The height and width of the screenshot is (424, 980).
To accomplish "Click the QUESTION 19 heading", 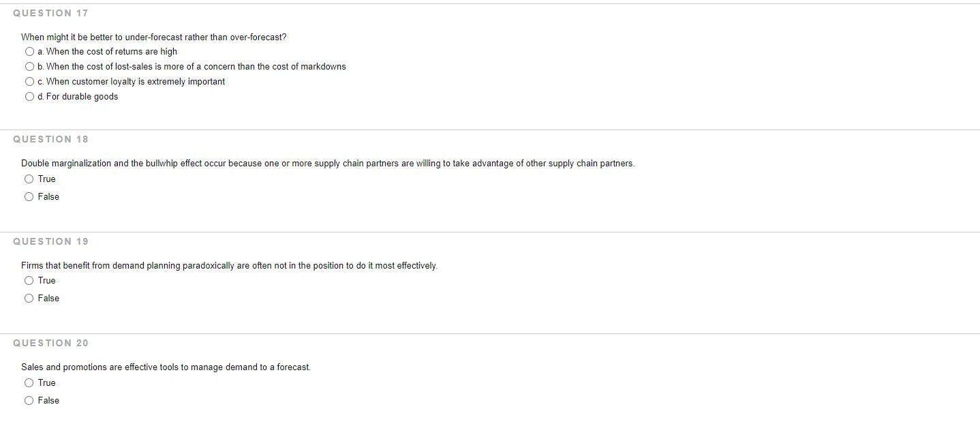I will (50, 241).
